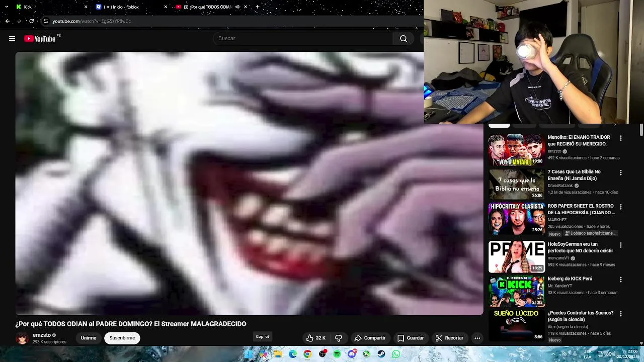Open File Explorer from the taskbar
The height and width of the screenshot is (362, 644).
coord(278,354)
